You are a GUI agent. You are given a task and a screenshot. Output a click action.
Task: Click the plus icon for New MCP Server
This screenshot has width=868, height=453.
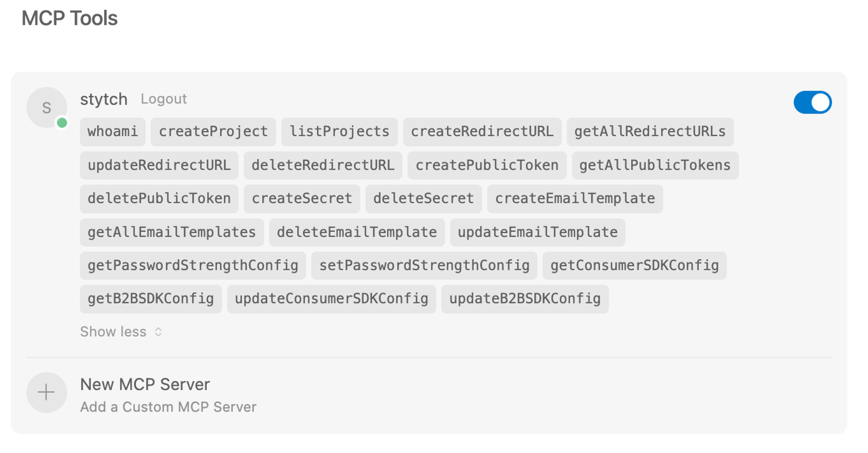(x=47, y=393)
